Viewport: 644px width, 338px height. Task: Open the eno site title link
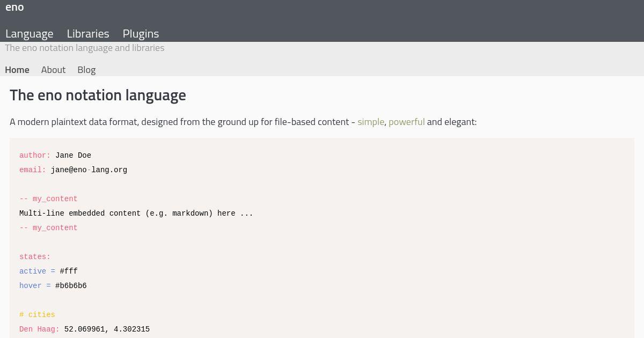14,7
